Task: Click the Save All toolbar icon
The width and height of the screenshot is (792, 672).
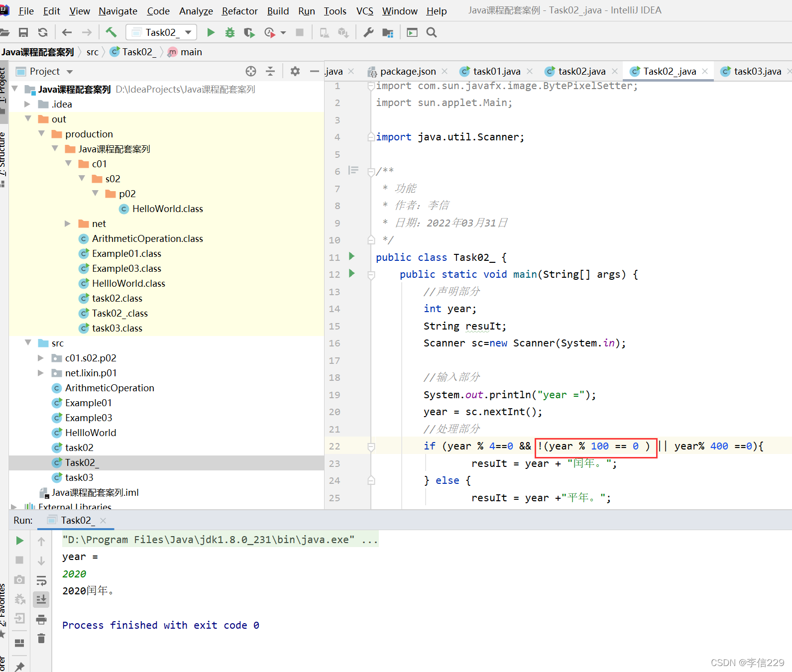Action: pyautogui.click(x=23, y=32)
